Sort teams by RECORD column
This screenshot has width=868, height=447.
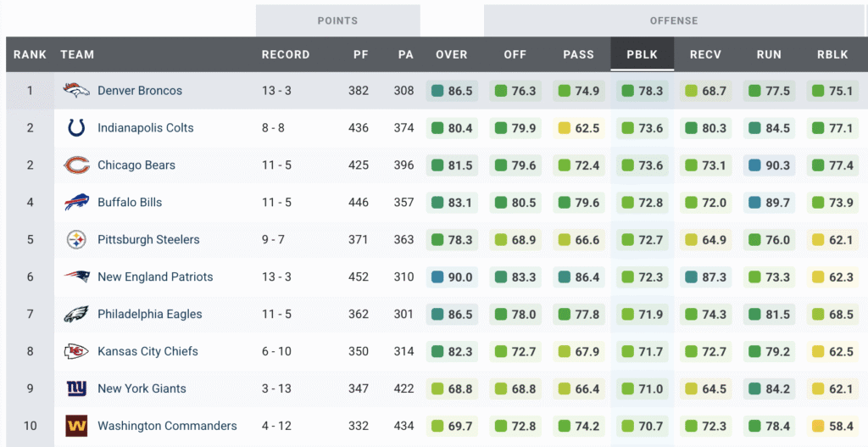pos(286,54)
